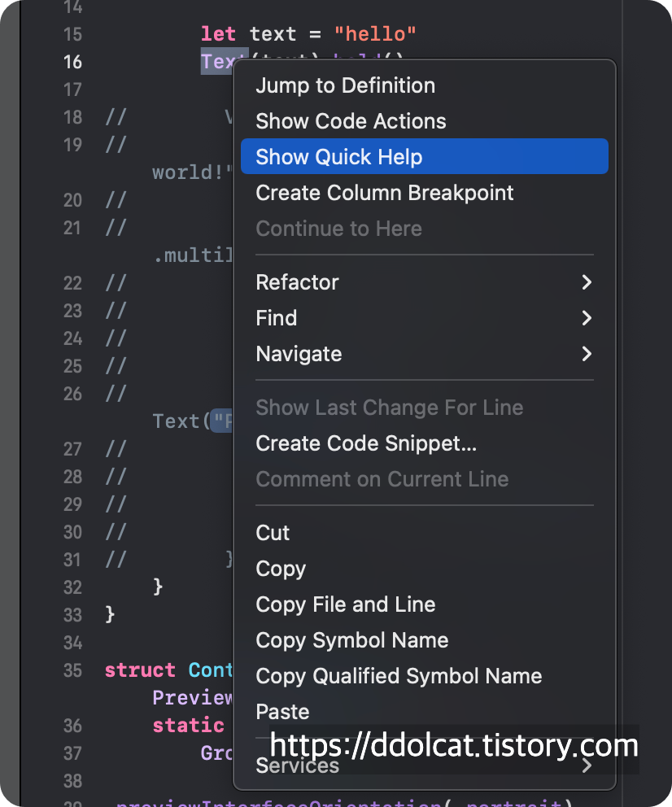Open Show Code Actions entry
This screenshot has height=807, width=672.
click(351, 121)
